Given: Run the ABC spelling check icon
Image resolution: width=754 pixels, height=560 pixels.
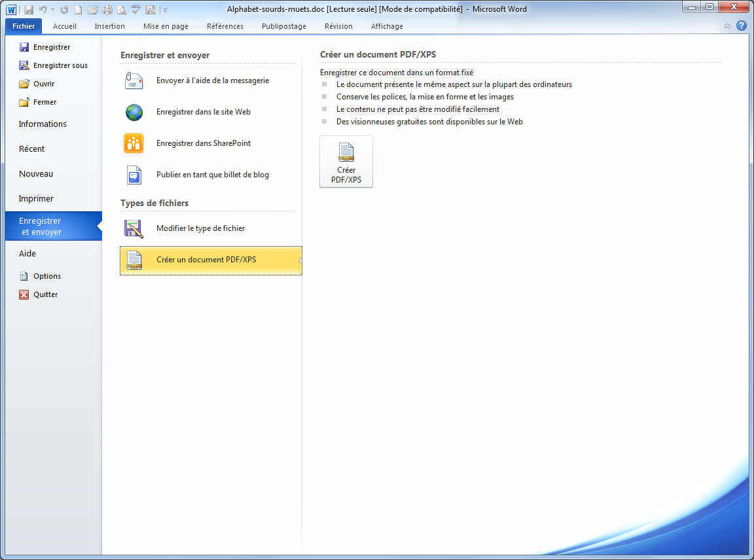Looking at the screenshot, I should pos(136,9).
